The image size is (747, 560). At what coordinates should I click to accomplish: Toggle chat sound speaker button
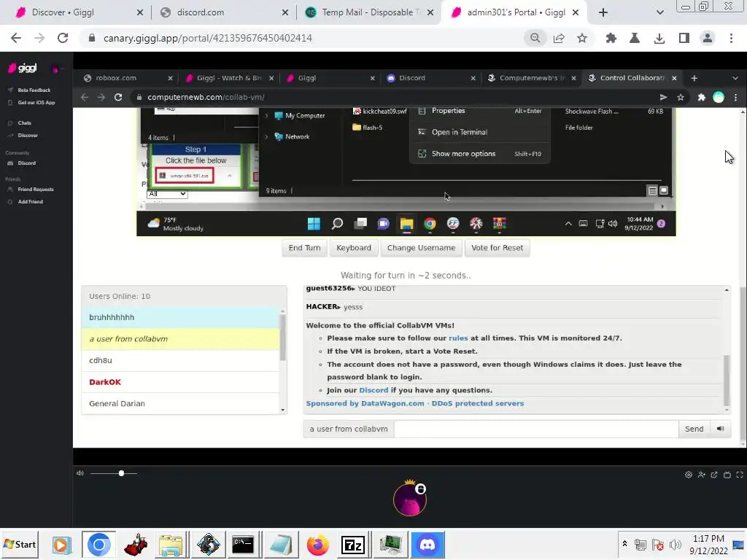click(720, 429)
